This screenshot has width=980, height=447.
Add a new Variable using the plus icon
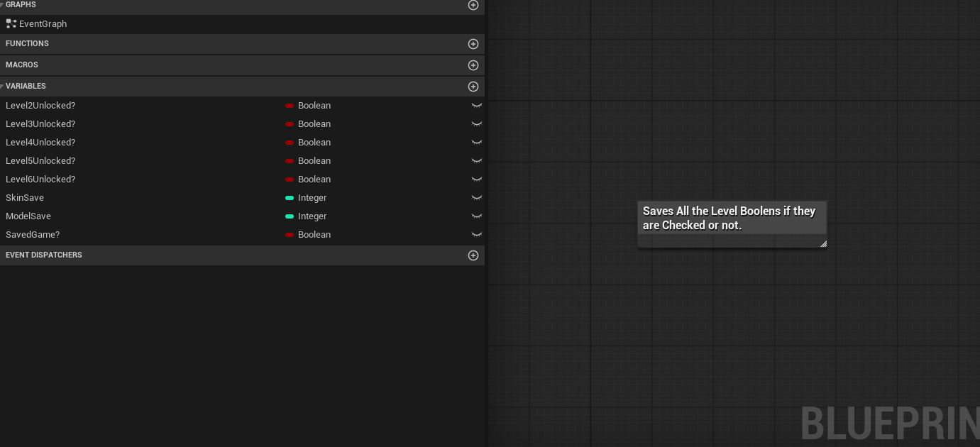(473, 87)
